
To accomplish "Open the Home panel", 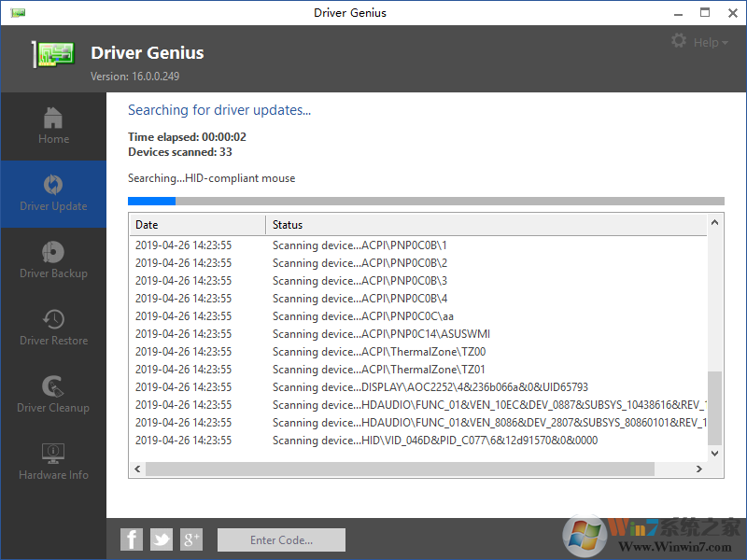I will click(53, 126).
